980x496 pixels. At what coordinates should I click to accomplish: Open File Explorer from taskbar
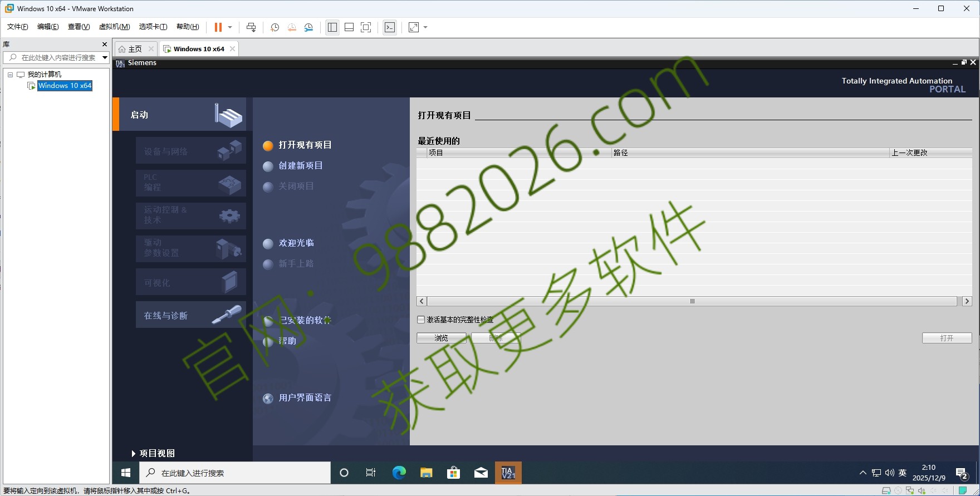point(427,473)
